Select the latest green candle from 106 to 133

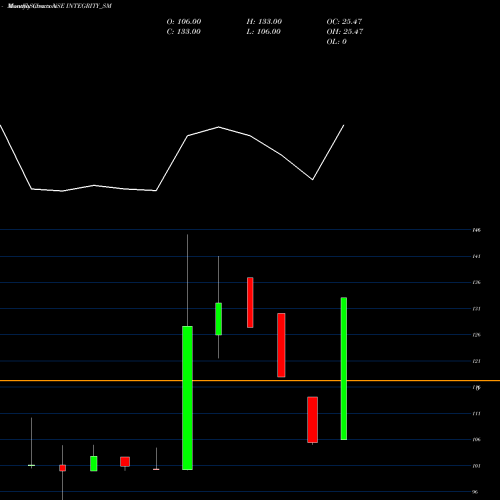(344, 369)
